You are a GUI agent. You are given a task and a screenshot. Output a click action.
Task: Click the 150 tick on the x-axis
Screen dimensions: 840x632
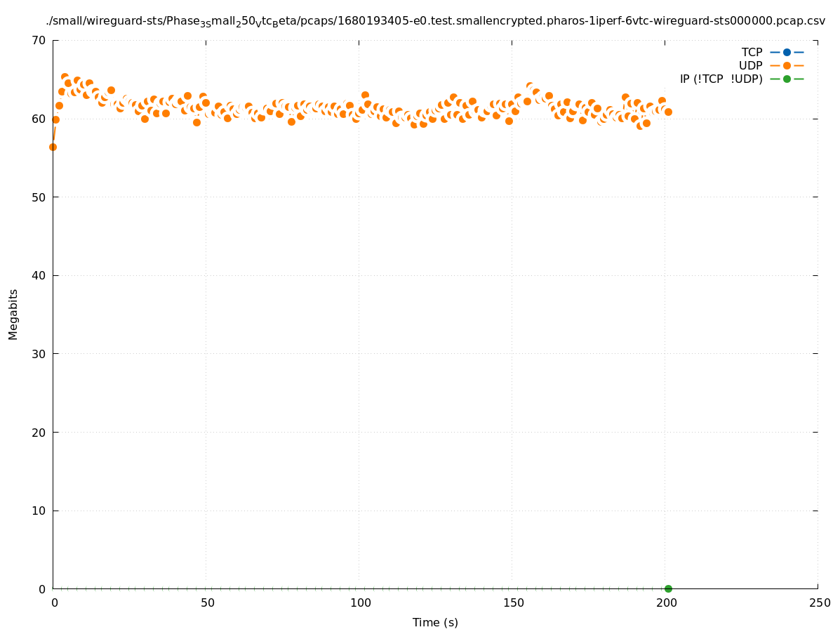[x=512, y=603]
